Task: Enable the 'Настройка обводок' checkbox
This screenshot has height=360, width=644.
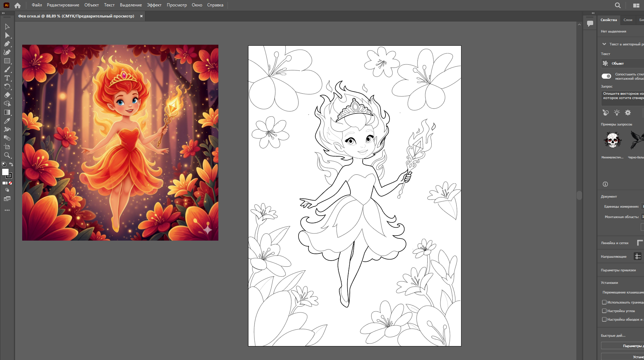Action: pos(604,320)
